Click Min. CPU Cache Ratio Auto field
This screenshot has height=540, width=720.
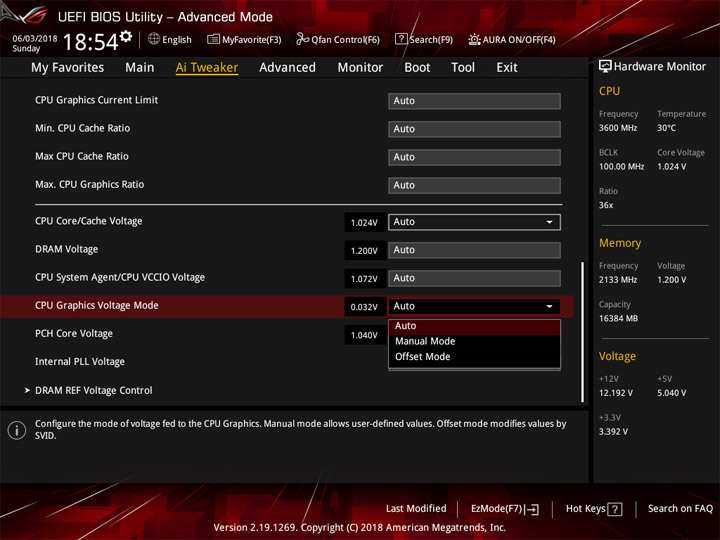474,129
